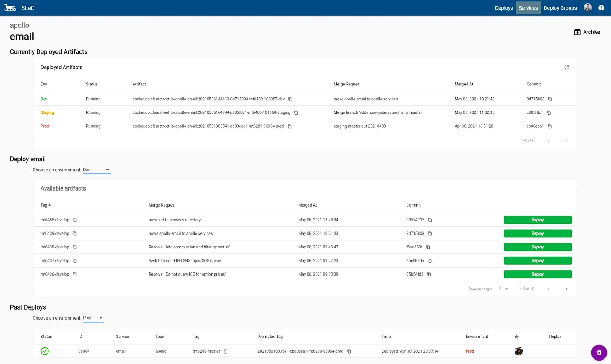
Task: Open the Deploys tab
Action: coord(504,8)
